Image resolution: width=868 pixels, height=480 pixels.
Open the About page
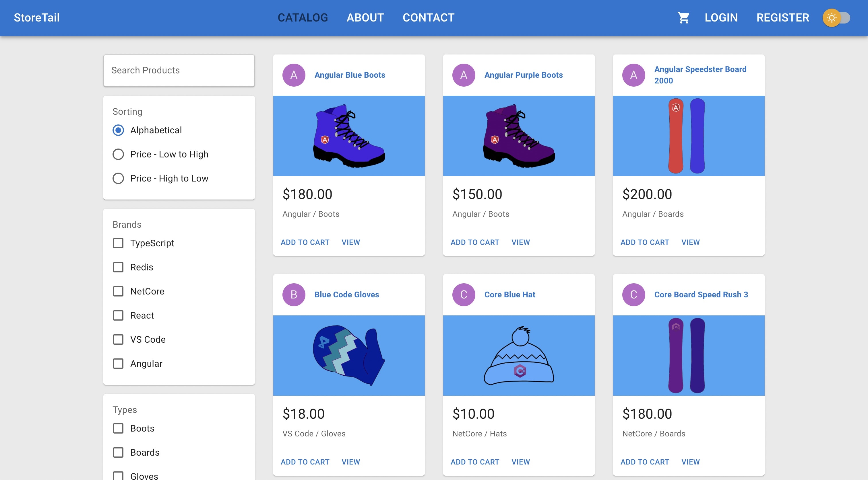[x=365, y=17]
